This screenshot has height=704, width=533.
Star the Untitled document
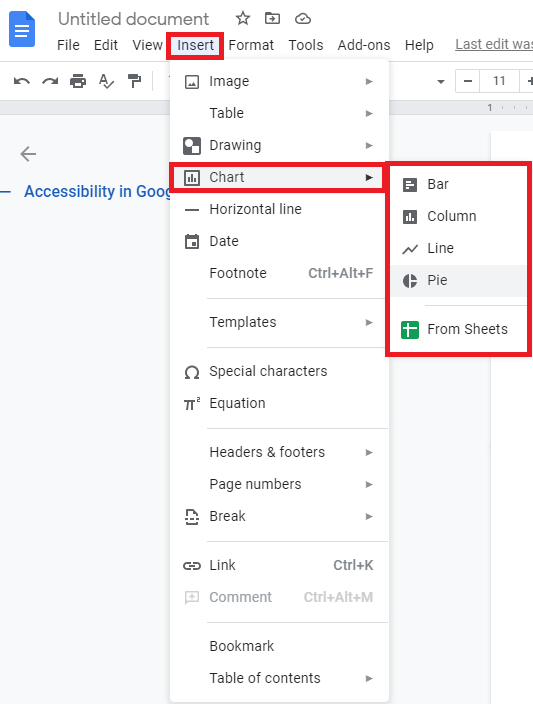point(243,18)
